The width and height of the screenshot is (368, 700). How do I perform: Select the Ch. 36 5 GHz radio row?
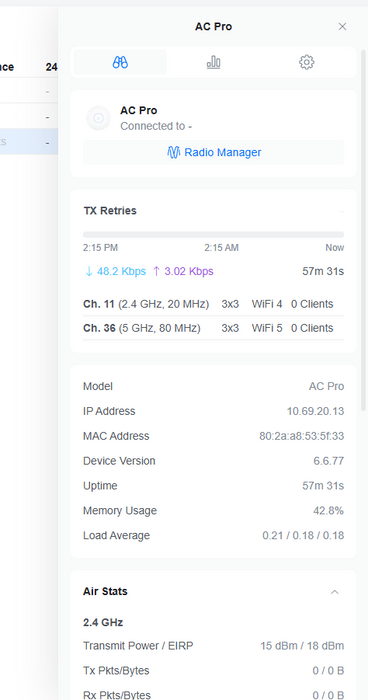click(x=213, y=328)
